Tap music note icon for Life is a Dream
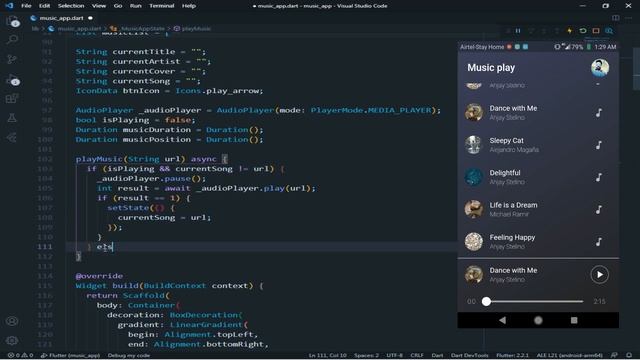The width and height of the screenshot is (640, 360). [x=599, y=209]
